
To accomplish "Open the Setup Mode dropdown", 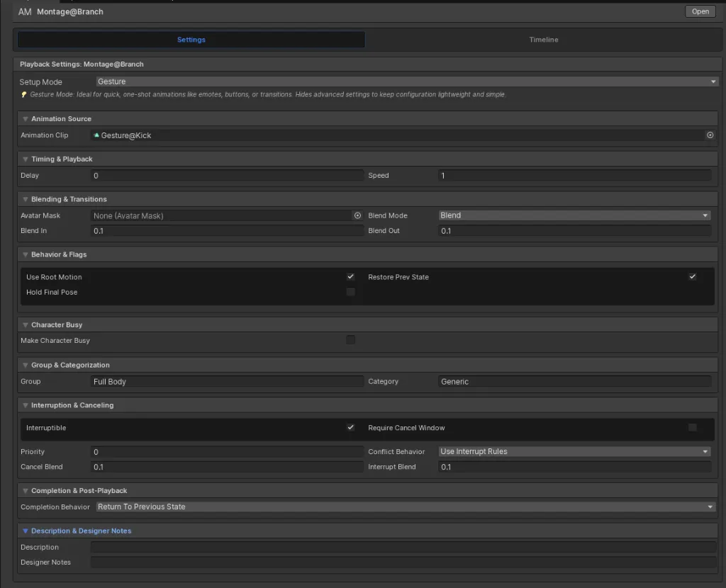I will click(407, 81).
